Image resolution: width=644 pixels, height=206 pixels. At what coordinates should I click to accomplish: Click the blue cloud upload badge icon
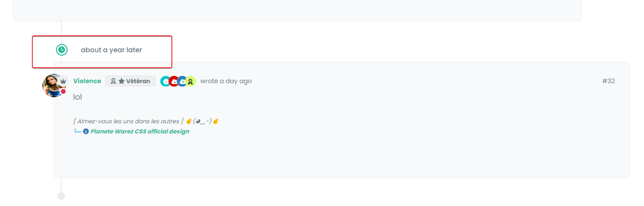(x=182, y=81)
